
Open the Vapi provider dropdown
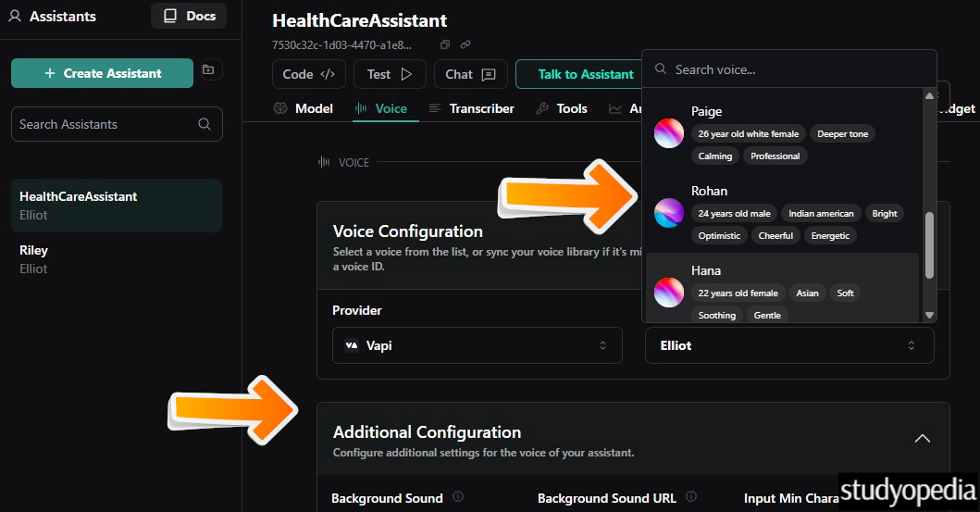(477, 345)
